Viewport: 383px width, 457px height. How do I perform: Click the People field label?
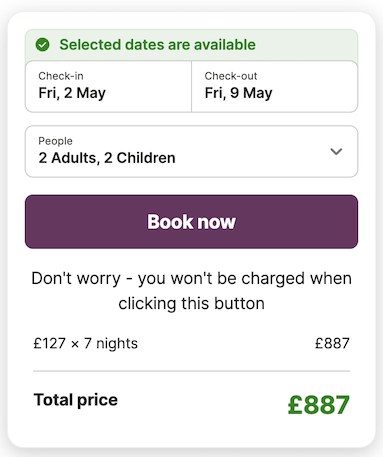[x=55, y=141]
